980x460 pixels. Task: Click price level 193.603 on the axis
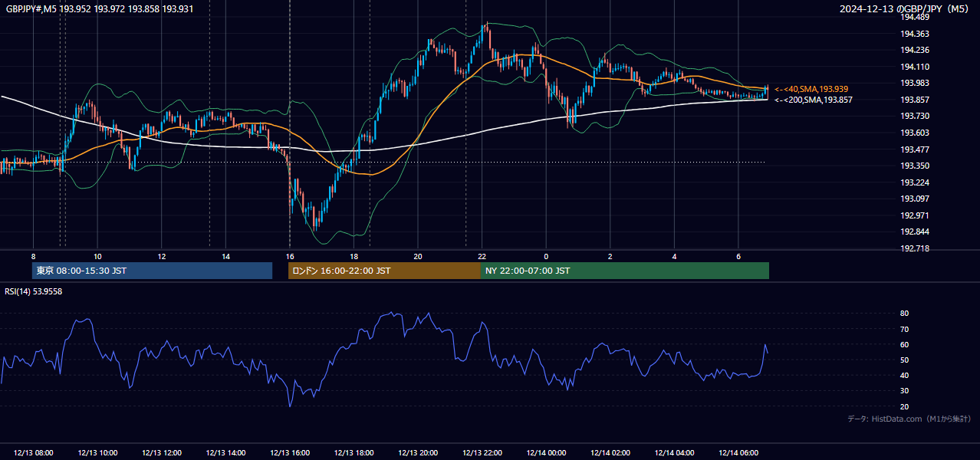(x=914, y=133)
